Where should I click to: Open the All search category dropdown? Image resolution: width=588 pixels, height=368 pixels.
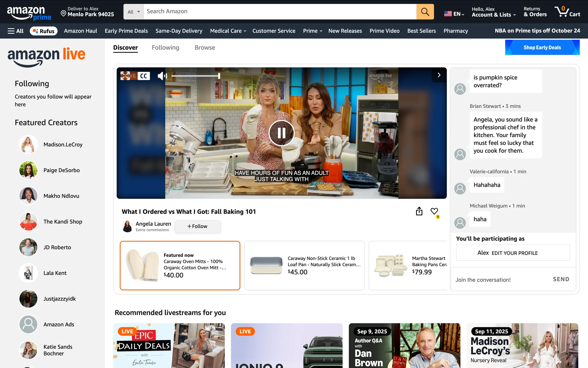tap(134, 12)
